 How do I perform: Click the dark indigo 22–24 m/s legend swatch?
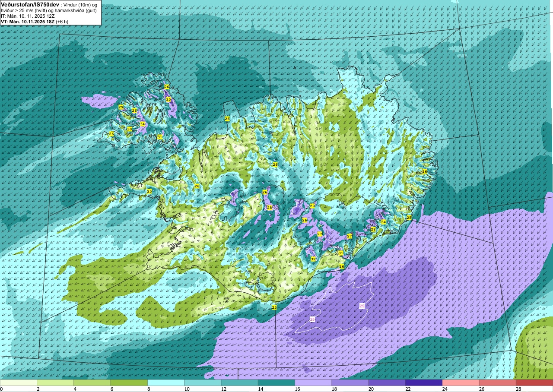click(x=424, y=383)
